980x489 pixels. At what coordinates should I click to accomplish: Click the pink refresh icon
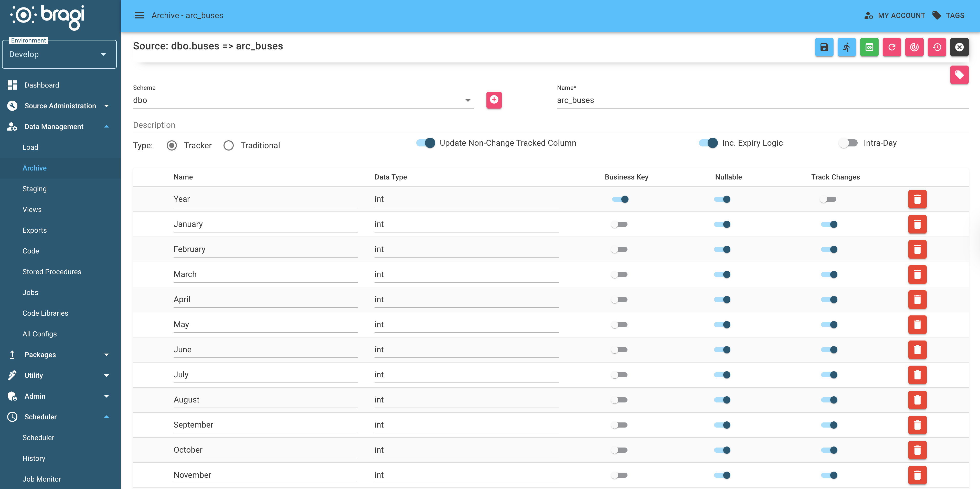click(892, 47)
